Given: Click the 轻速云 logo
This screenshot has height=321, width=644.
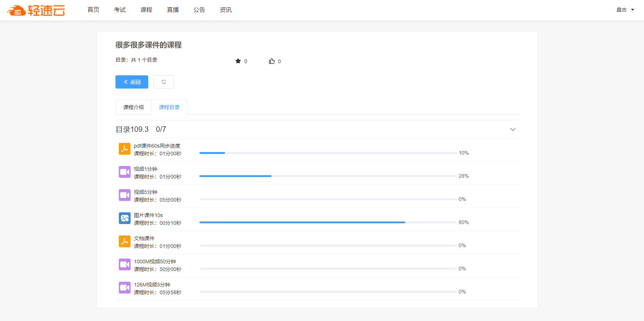Looking at the screenshot, I should click(36, 10).
